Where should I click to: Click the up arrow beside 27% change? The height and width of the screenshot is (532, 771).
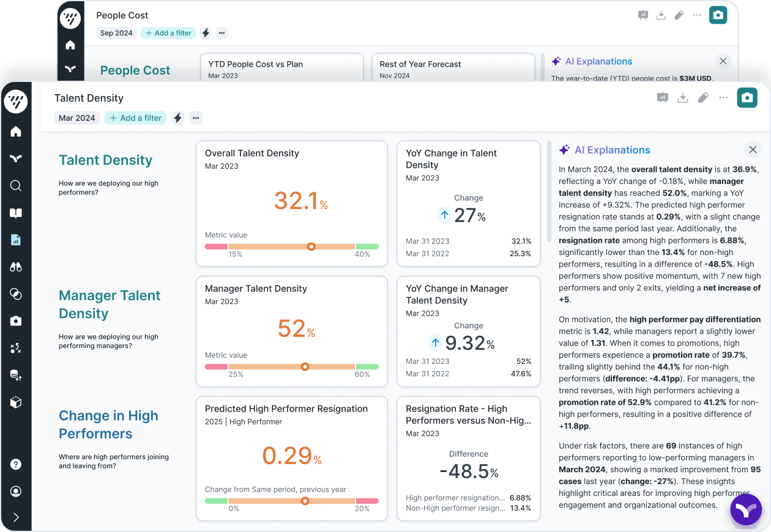click(x=445, y=215)
